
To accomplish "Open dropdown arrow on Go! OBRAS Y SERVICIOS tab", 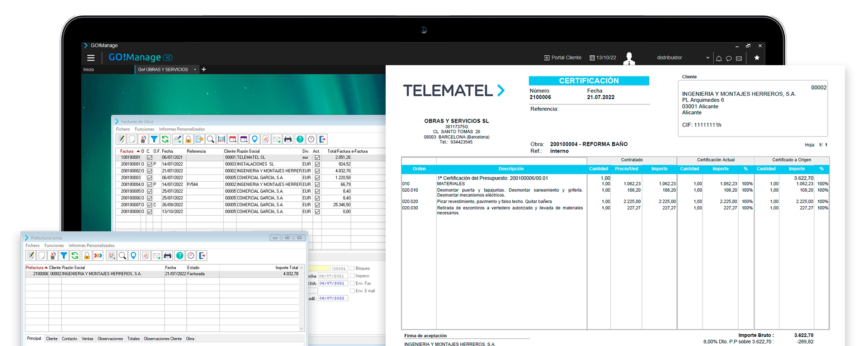I will [195, 70].
